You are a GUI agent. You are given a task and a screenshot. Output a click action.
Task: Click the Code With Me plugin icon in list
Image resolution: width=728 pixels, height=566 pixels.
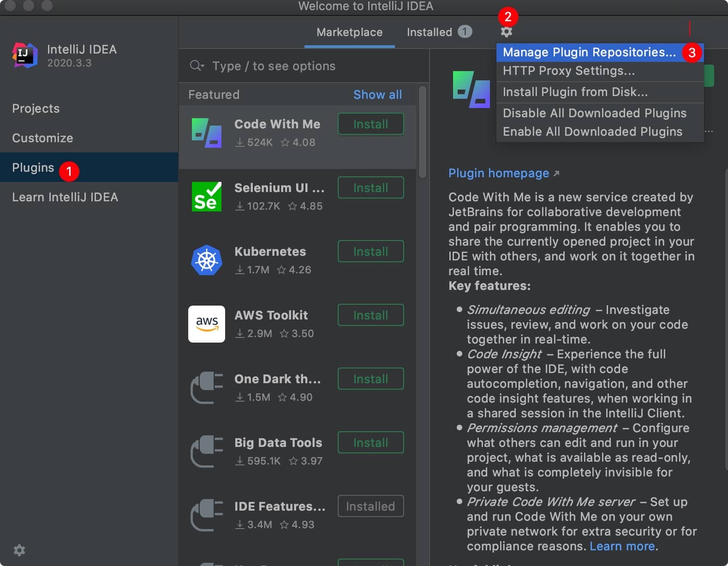click(x=206, y=133)
